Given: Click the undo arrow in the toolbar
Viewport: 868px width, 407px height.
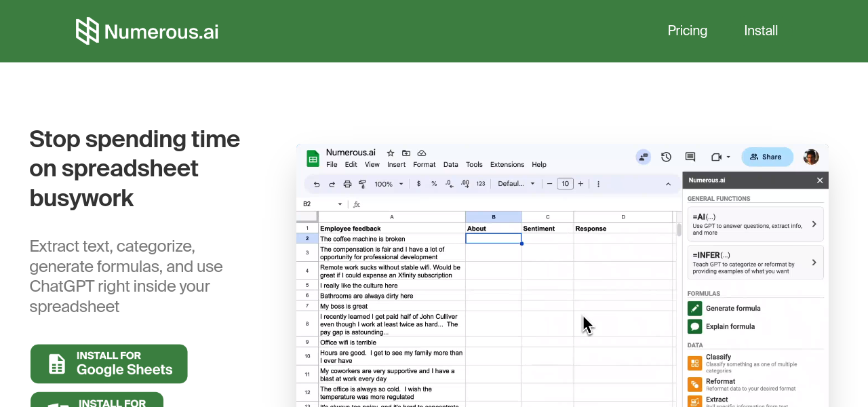Looking at the screenshot, I should (317, 184).
